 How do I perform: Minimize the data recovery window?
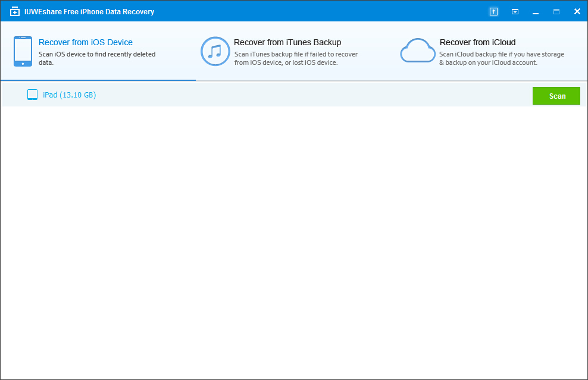click(536, 11)
